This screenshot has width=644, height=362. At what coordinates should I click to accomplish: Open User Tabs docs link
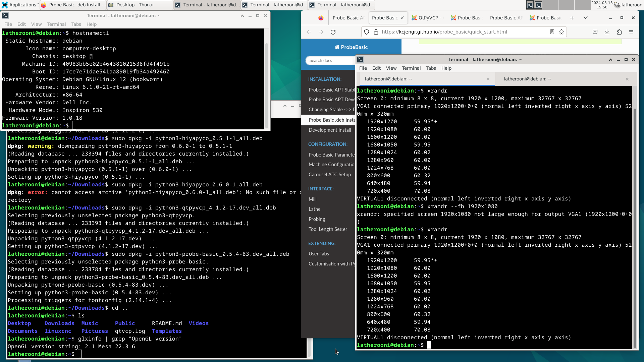point(319,254)
